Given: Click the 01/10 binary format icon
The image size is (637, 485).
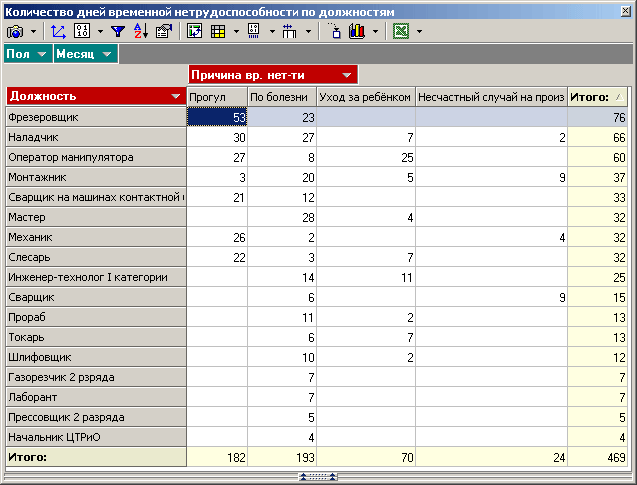Looking at the screenshot, I should pyautogui.click(x=82, y=31).
